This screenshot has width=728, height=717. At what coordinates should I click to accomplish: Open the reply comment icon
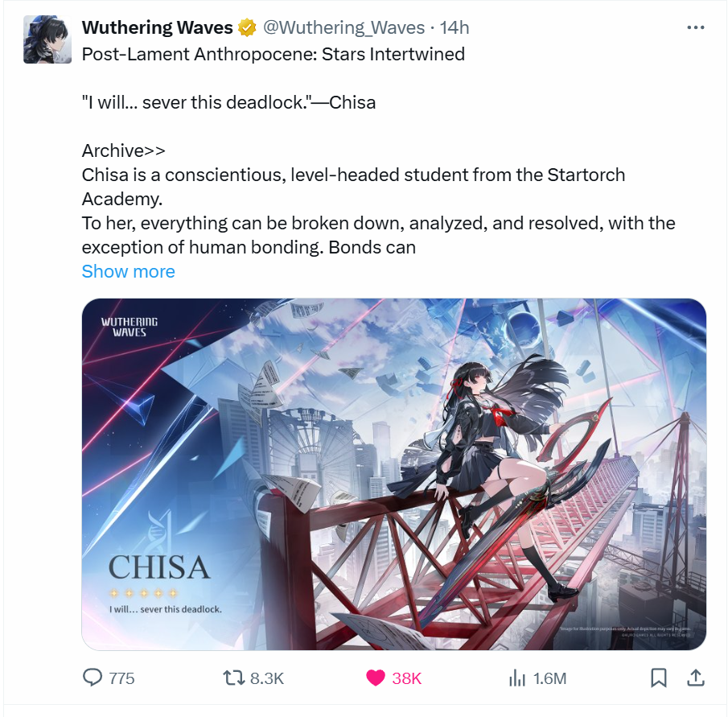pyautogui.click(x=92, y=678)
